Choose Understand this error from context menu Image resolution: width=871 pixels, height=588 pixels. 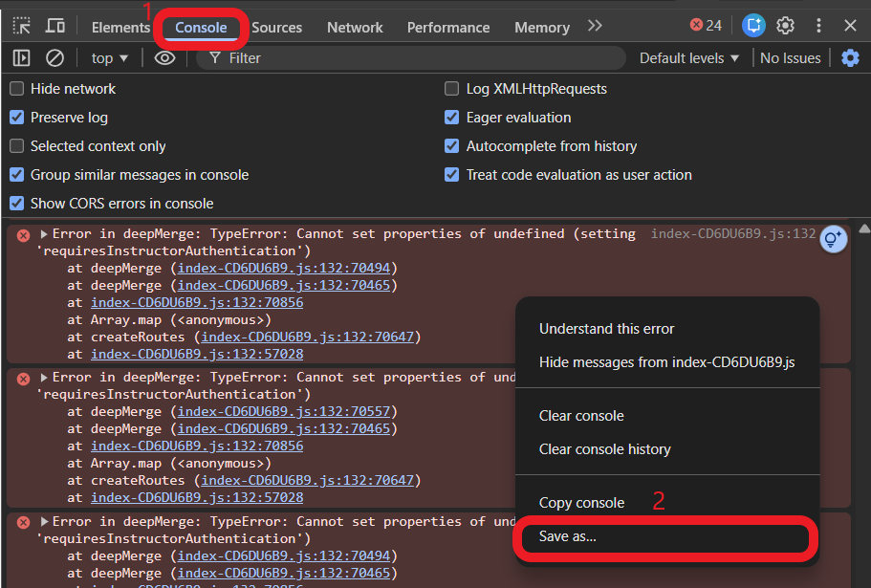tap(667, 329)
